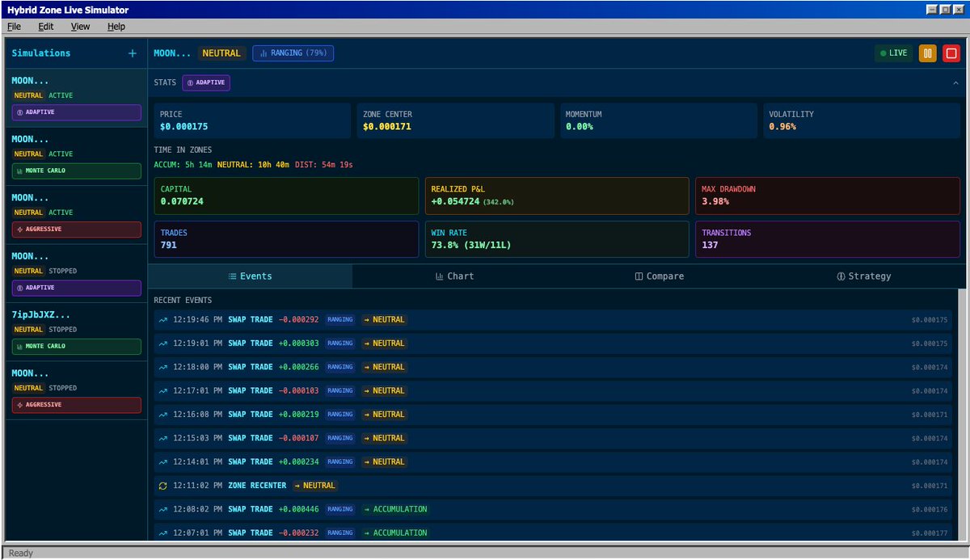Click MONTE CARLO badge of 7ipJbJXZ simulation

[x=77, y=347]
